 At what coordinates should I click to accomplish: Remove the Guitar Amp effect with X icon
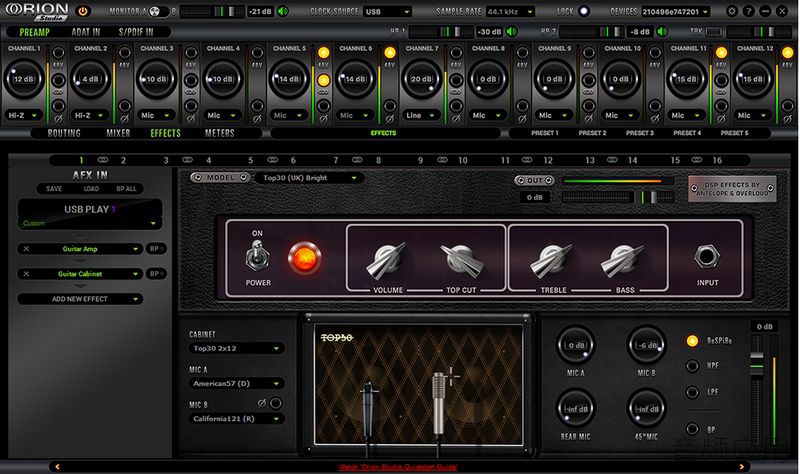[27, 249]
